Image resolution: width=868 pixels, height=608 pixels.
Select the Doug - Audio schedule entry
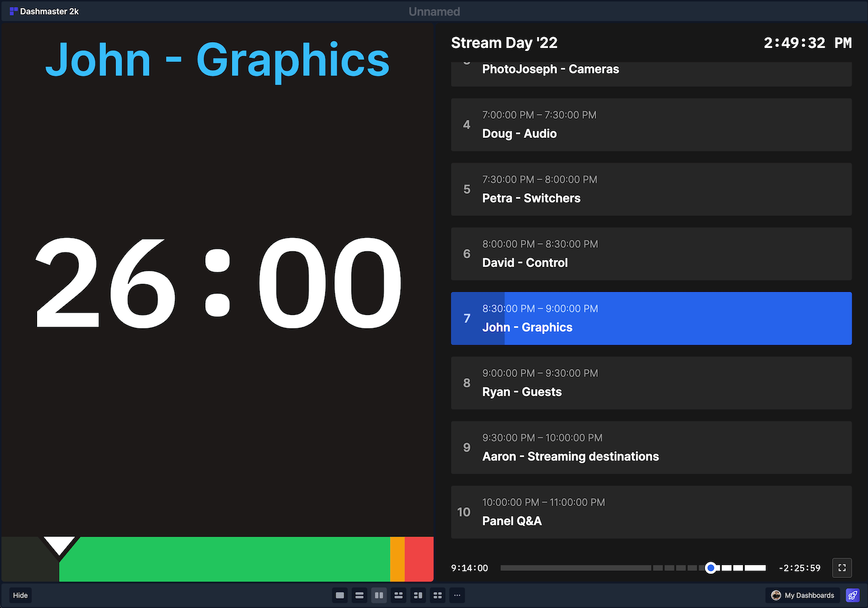tap(651, 124)
